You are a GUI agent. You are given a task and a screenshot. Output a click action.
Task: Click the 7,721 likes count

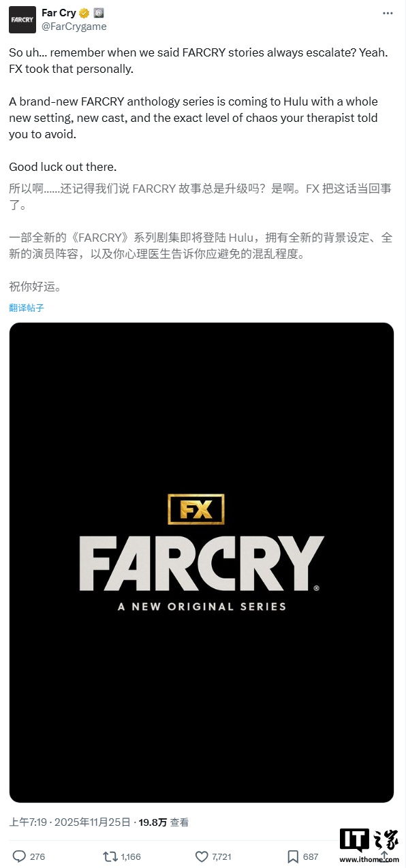[x=222, y=856]
